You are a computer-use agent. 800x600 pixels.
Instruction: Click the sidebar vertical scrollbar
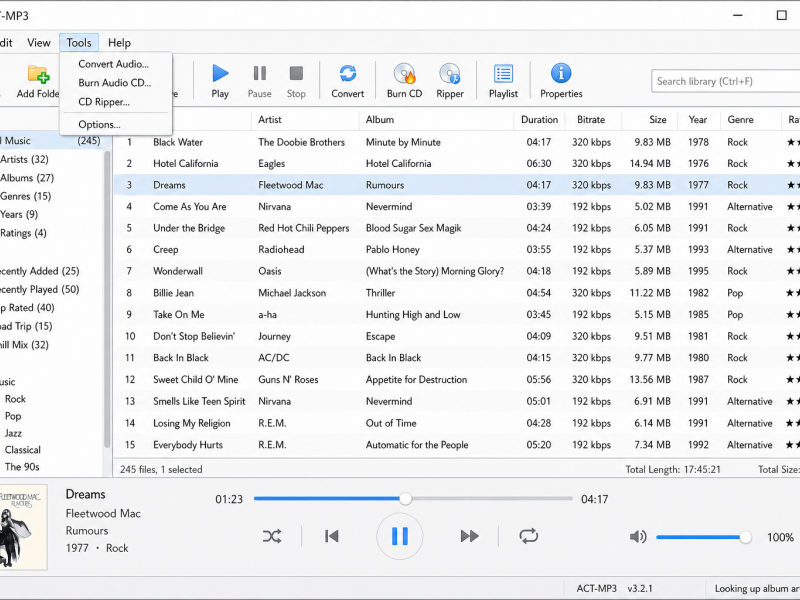(108, 298)
